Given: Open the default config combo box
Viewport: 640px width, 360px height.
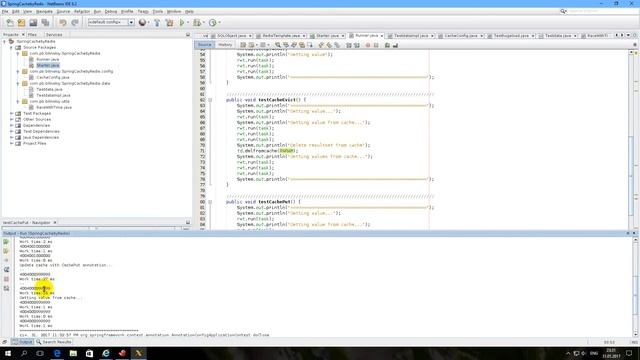Looking at the screenshot, I should coord(111,22).
